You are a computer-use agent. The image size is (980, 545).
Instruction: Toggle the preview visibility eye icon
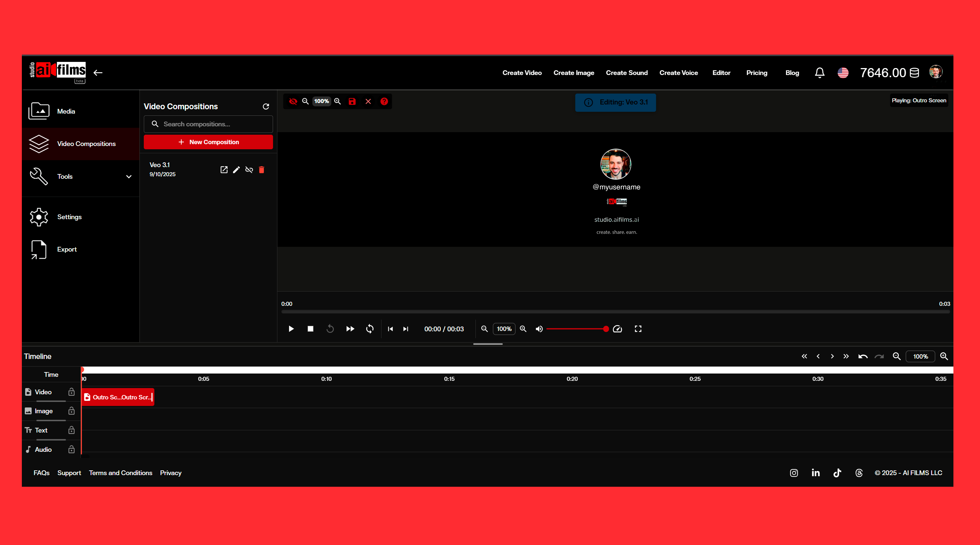[293, 101]
